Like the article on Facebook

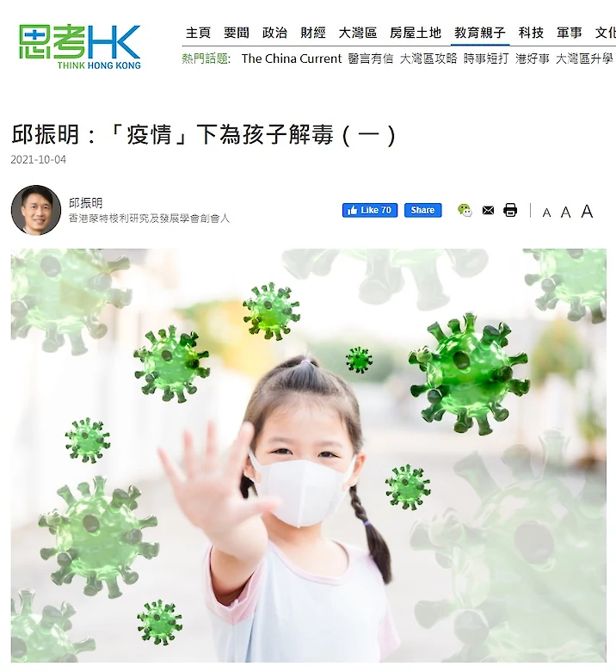[370, 210]
